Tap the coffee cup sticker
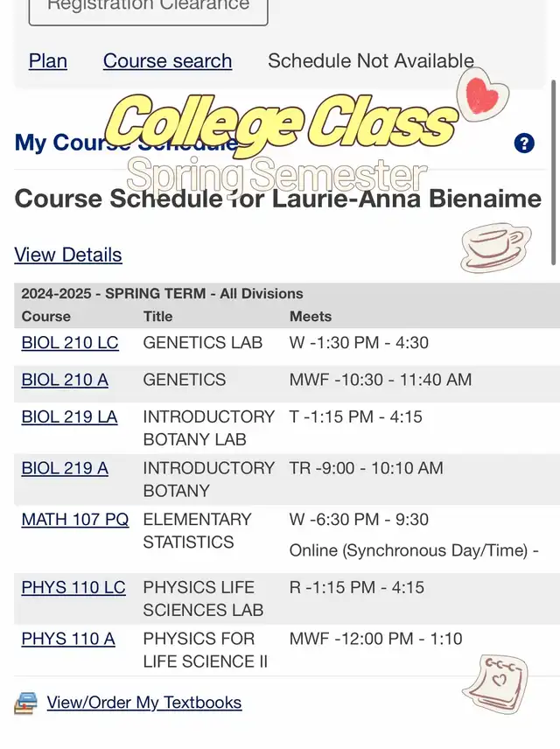Image resolution: width=560 pixels, height=749 pixels. click(496, 248)
